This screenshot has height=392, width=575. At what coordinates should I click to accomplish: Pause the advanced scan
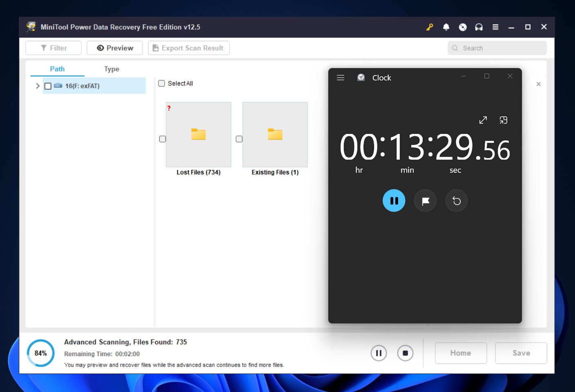pos(379,353)
